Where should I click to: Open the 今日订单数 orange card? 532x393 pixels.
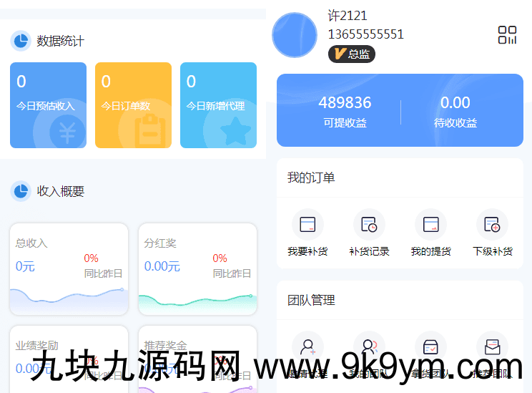click(133, 105)
